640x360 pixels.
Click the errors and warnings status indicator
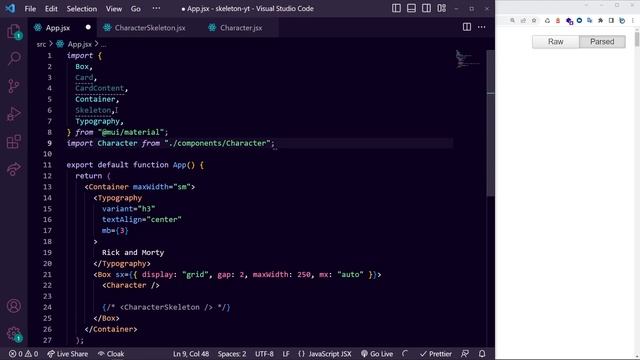[23, 354]
